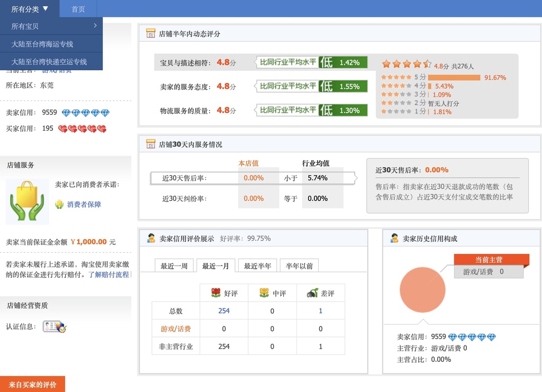Expand the 所有宝贝 submenu arrow
The width and height of the screenshot is (542, 392).
click(95, 25)
